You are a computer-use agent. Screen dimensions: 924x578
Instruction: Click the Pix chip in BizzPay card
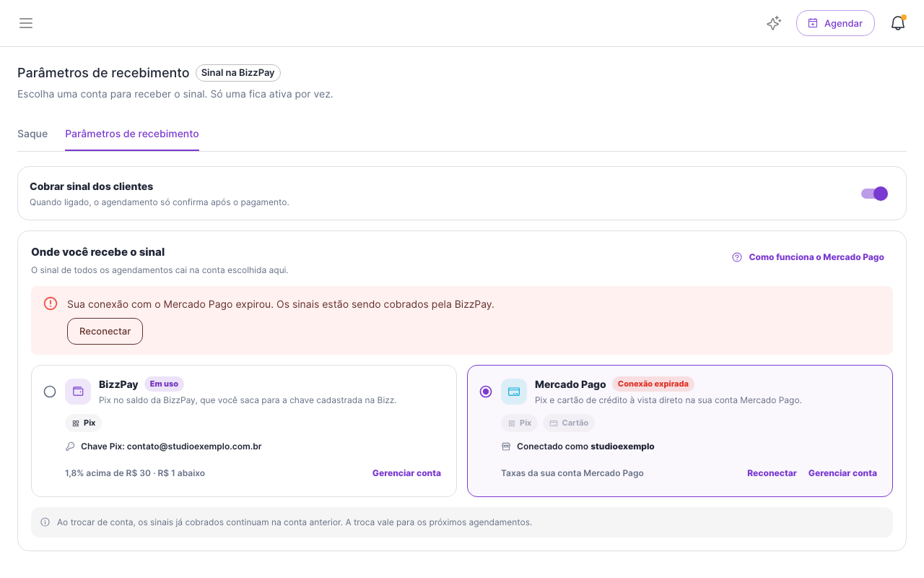click(83, 423)
